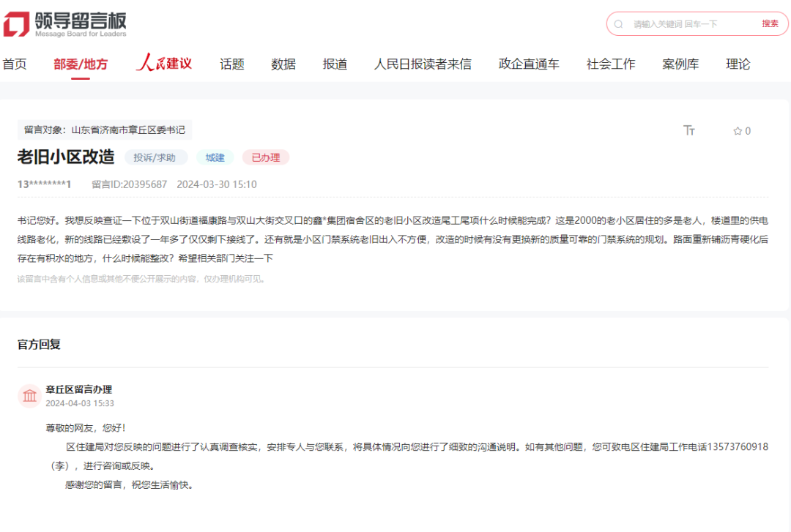This screenshot has width=791, height=532.
Task: Click the 留言对象 山东省济南市章丘区委书记 label
Action: pos(105,130)
